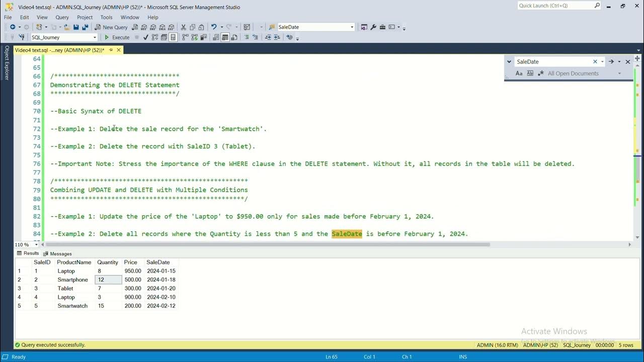
Task: Open the Project menu
Action: [x=85, y=17]
